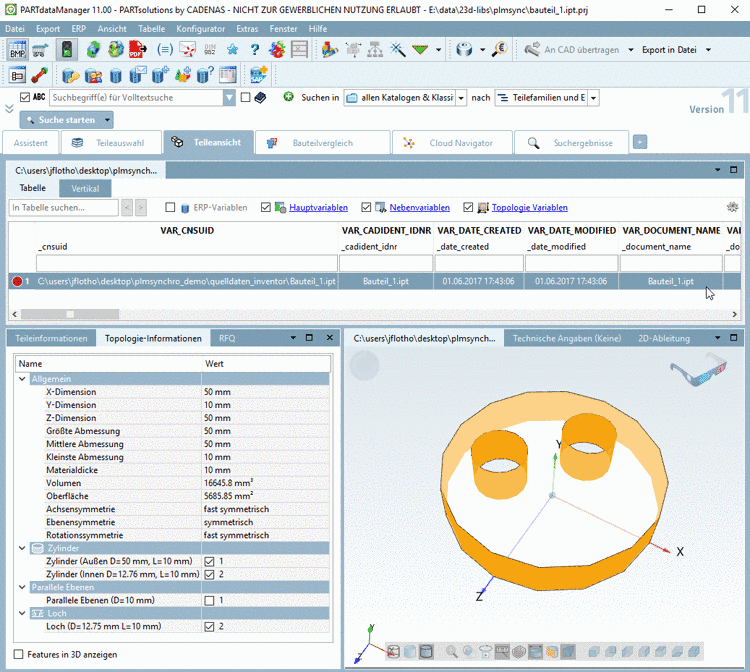Open the Export in Datei dropdown

708,49
